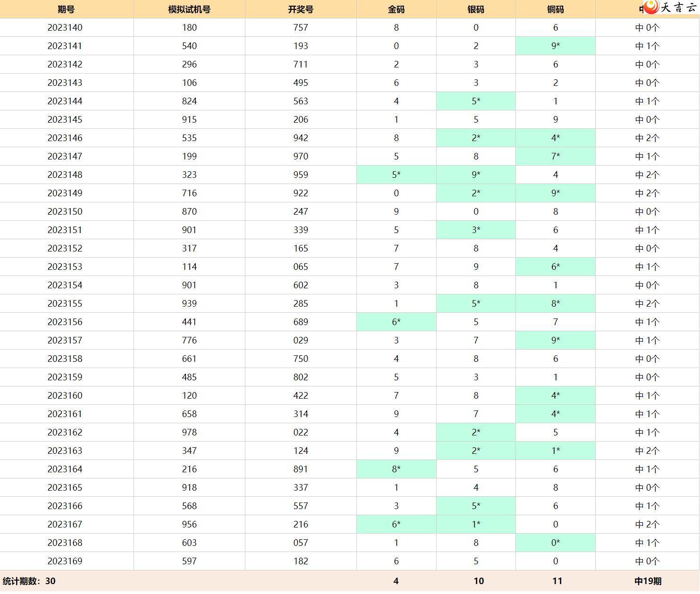
Task: Click the 天吉云 logo icon
Action: [x=651, y=7]
